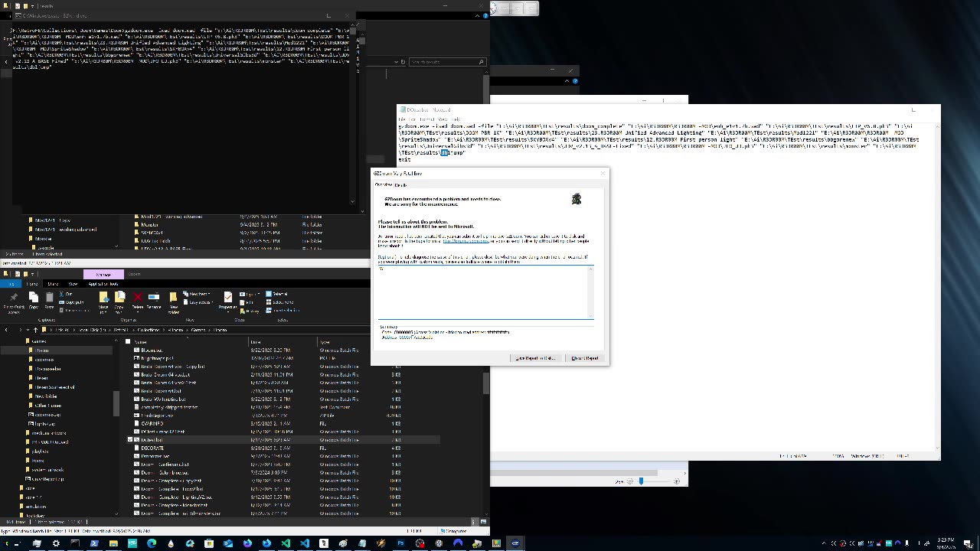Open the Application Tools tab

coord(103,283)
